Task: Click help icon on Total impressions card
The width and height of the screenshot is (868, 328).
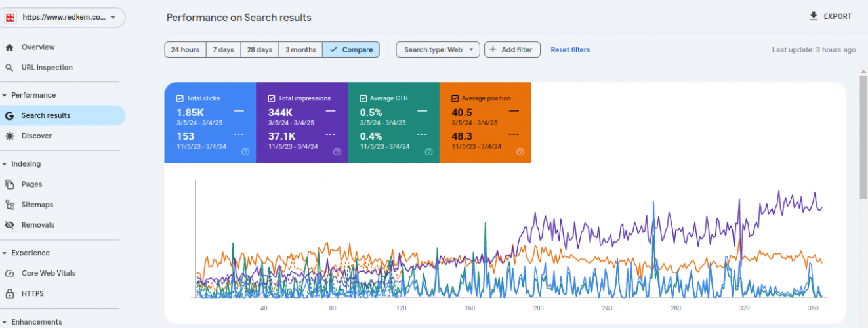Action: (337, 152)
